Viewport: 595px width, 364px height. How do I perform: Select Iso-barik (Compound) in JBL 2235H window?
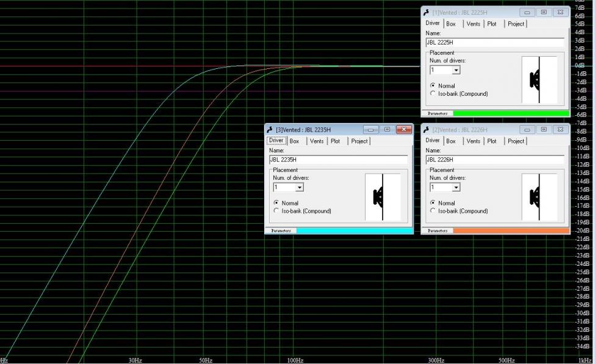[x=277, y=211]
